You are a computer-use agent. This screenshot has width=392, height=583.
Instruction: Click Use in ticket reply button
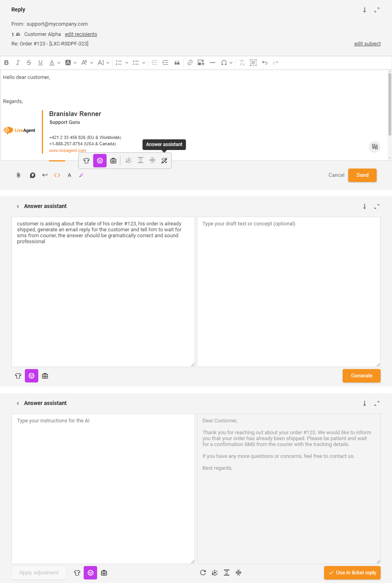[x=352, y=573]
